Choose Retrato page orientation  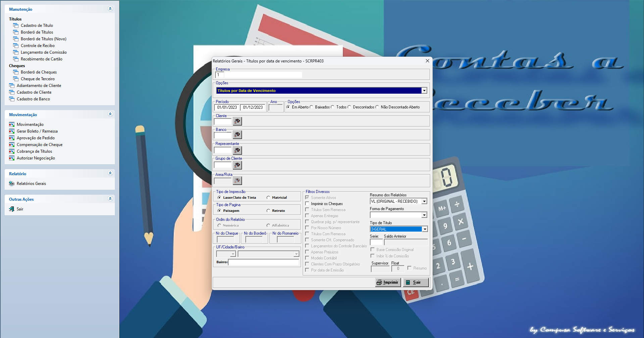pos(268,211)
